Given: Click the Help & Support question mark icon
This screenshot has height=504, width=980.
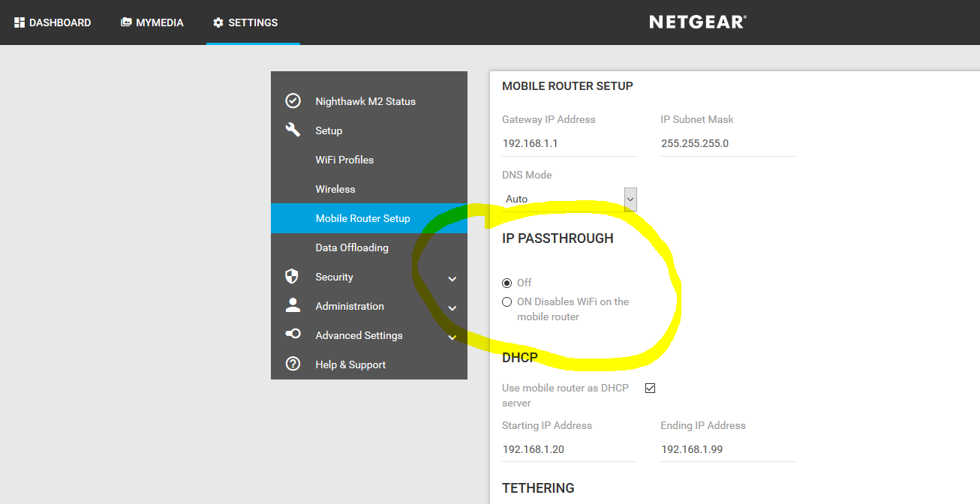Looking at the screenshot, I should (x=293, y=364).
